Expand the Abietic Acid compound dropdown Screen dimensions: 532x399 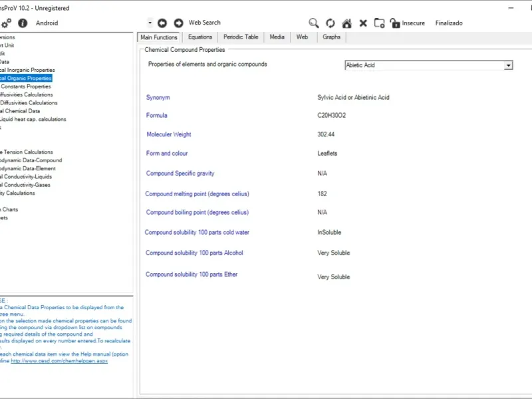tap(508, 65)
